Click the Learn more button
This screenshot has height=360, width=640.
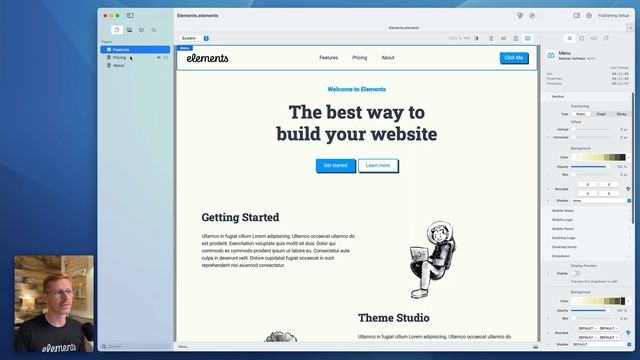[x=378, y=165]
